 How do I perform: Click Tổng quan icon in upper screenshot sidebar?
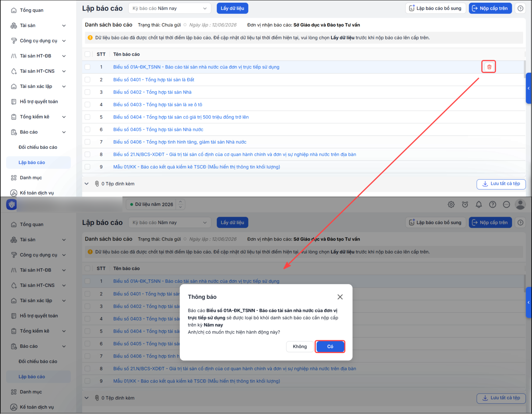click(13, 10)
